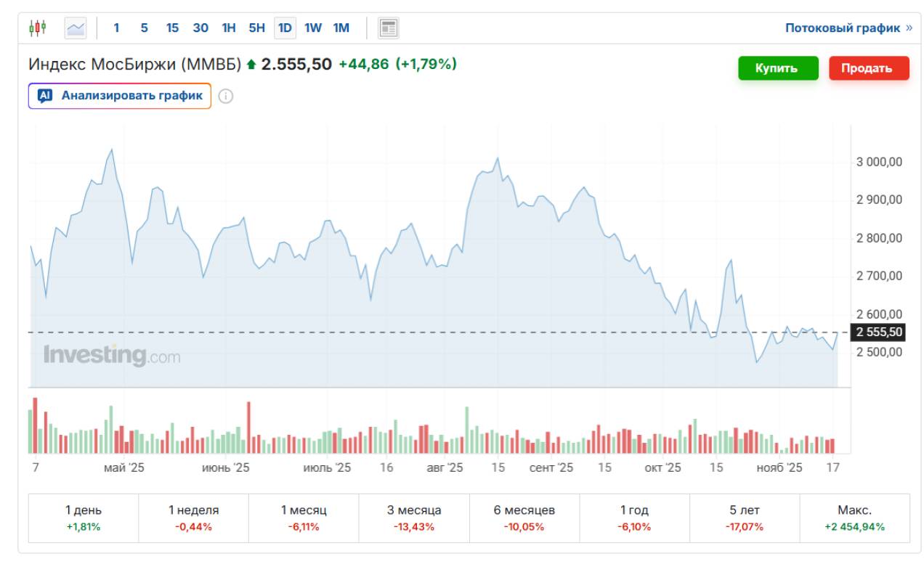Choose the 1W weekly interval

pyautogui.click(x=313, y=28)
